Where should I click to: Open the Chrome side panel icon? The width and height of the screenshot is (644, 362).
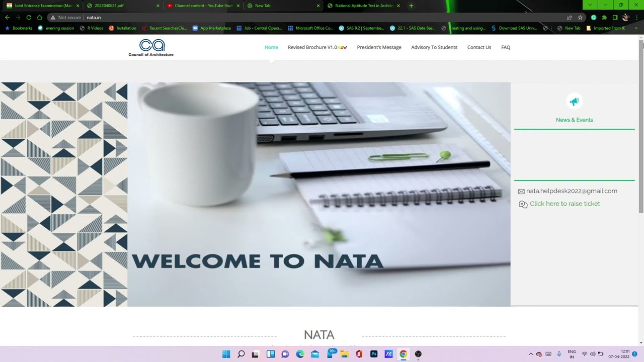615,17
